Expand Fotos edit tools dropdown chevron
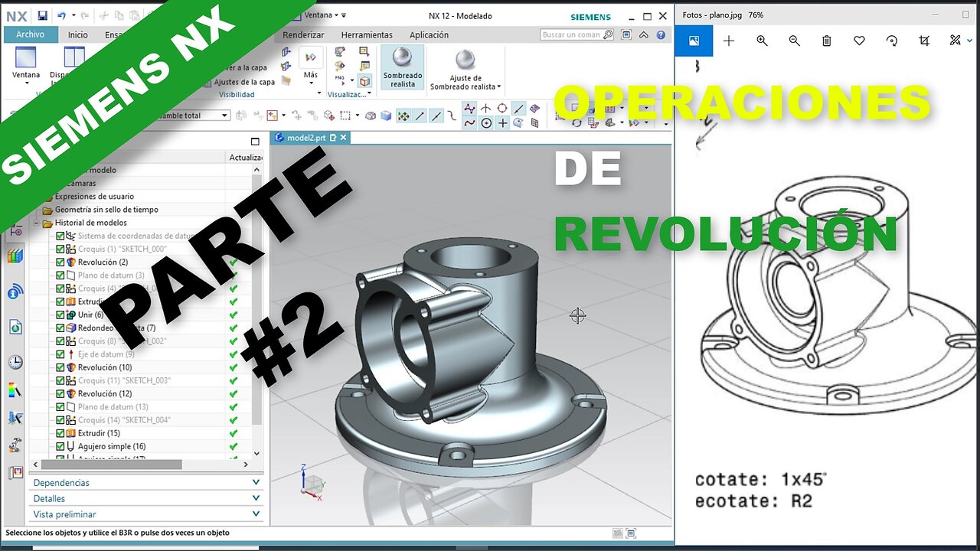 pos(971,41)
